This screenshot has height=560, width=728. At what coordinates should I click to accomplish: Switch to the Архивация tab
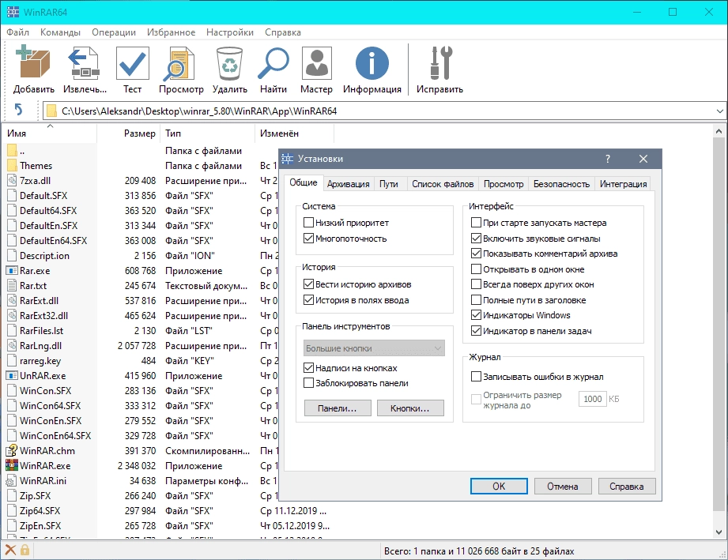tap(349, 184)
